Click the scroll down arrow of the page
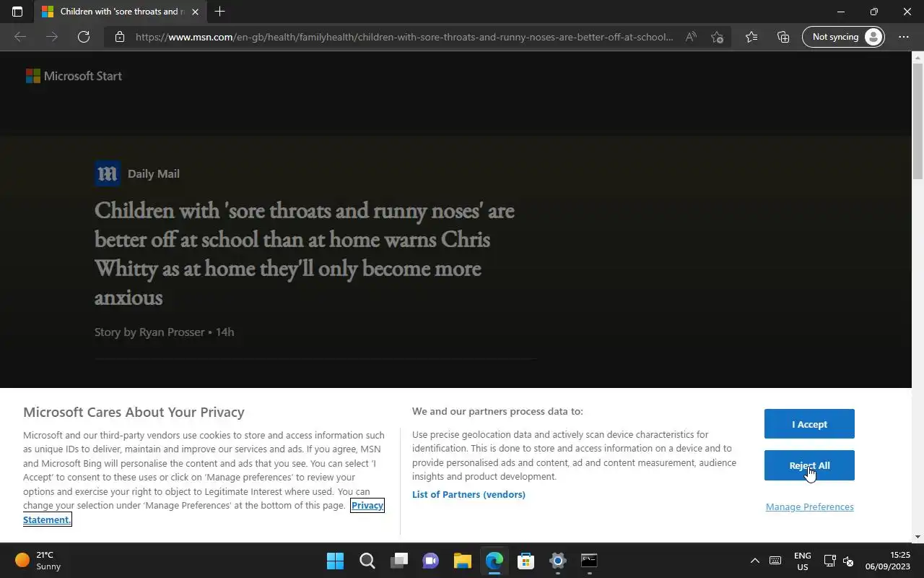Screen dimensions: 924x578 (x=918, y=537)
